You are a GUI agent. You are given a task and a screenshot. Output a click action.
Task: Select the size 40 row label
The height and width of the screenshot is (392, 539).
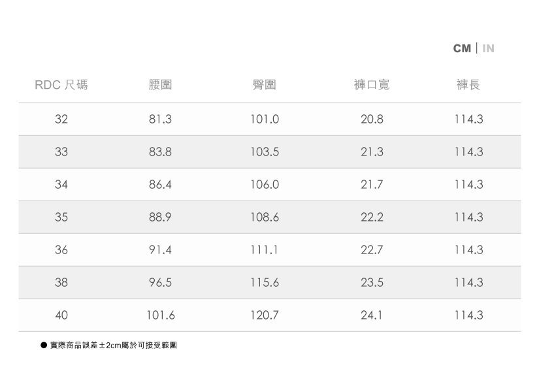point(61,316)
